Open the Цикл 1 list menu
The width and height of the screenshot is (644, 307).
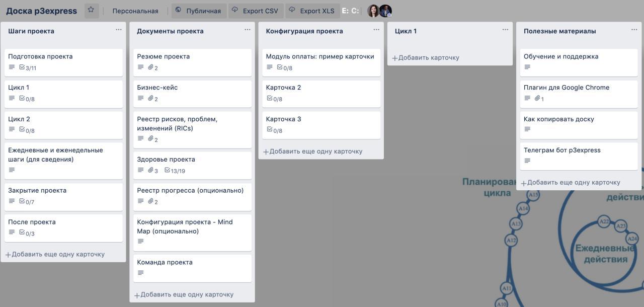[x=505, y=30]
